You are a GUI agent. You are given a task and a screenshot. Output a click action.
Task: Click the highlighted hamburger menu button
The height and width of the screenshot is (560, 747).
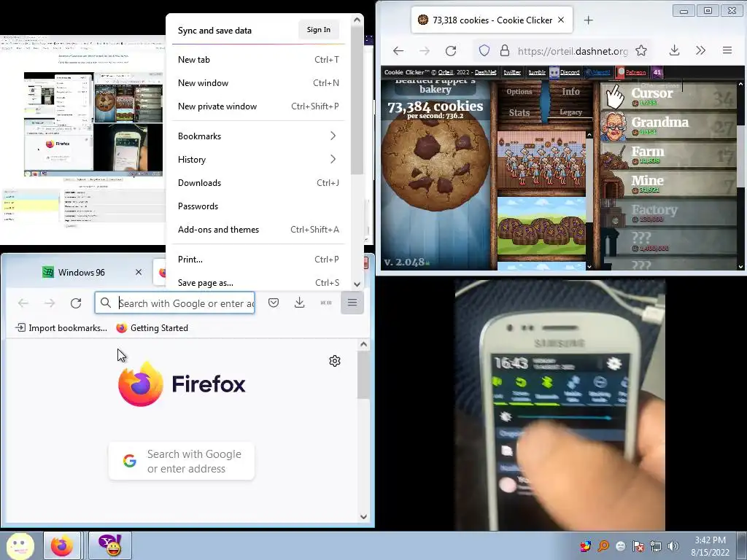(x=352, y=303)
